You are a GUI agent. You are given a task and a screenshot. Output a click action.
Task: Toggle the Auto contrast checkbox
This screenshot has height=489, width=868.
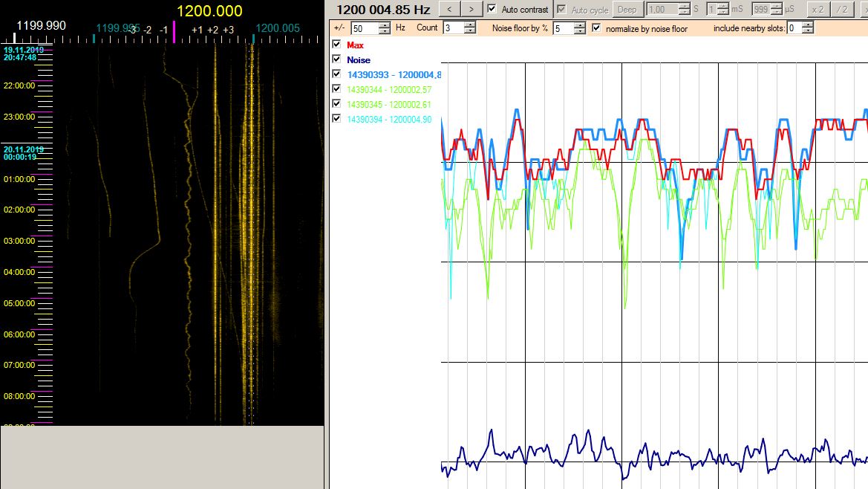(492, 9)
